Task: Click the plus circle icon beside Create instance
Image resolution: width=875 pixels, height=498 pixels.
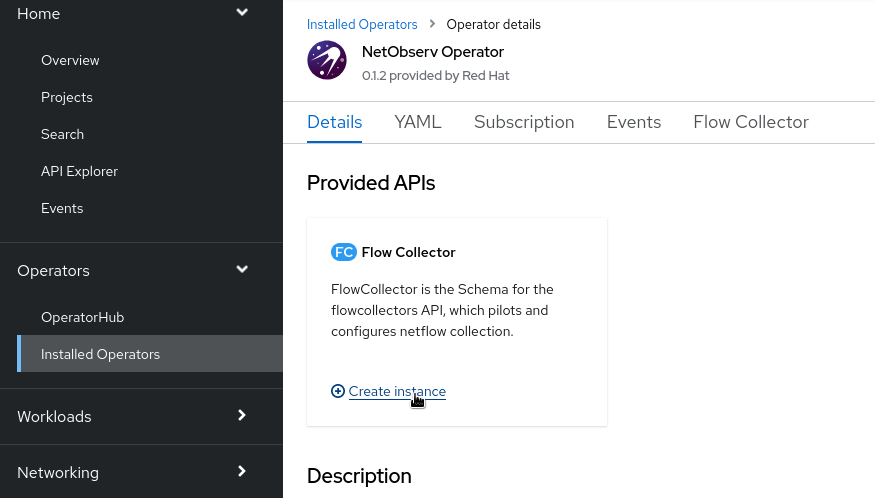Action: tap(338, 391)
